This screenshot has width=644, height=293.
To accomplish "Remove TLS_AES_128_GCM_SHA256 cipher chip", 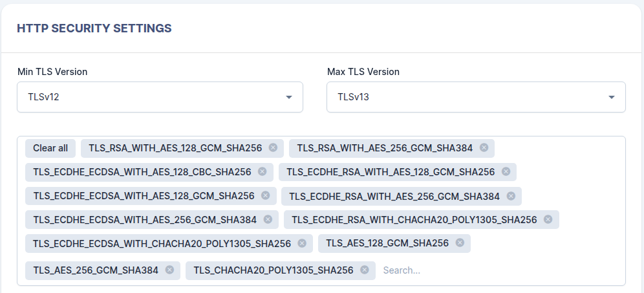I will tap(460, 243).
